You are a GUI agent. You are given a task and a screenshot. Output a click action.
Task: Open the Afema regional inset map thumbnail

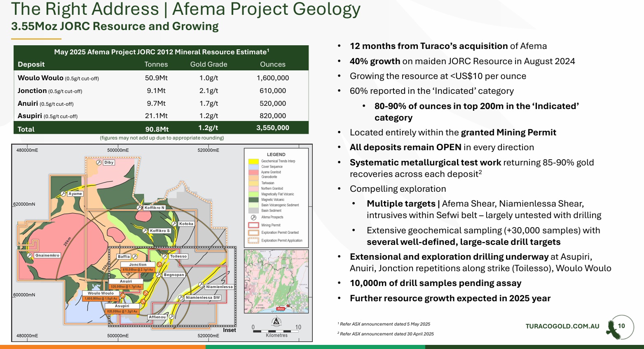click(x=276, y=282)
